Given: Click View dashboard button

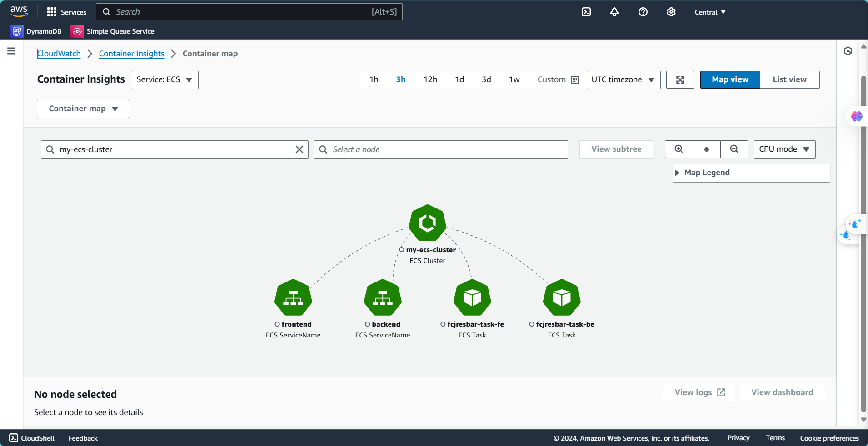Looking at the screenshot, I should [x=782, y=392].
